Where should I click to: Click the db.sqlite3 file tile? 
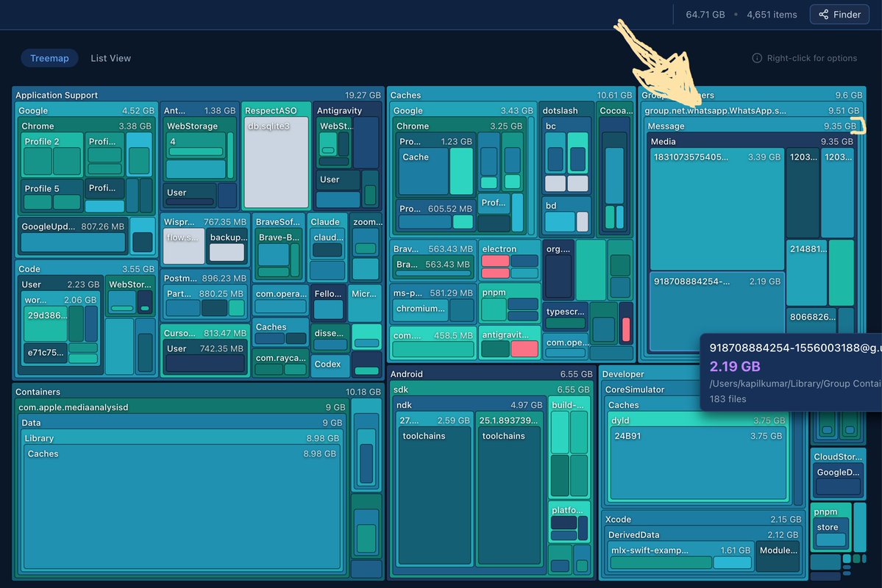click(x=276, y=162)
